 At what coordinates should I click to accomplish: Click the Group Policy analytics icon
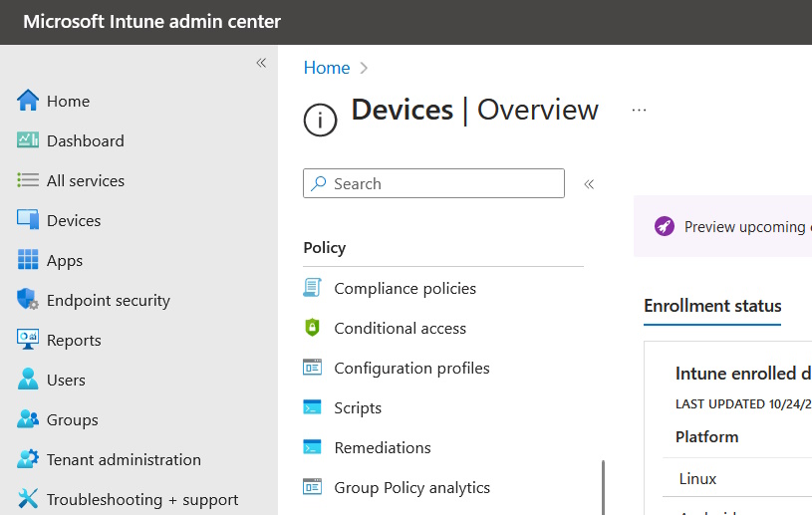coord(312,487)
